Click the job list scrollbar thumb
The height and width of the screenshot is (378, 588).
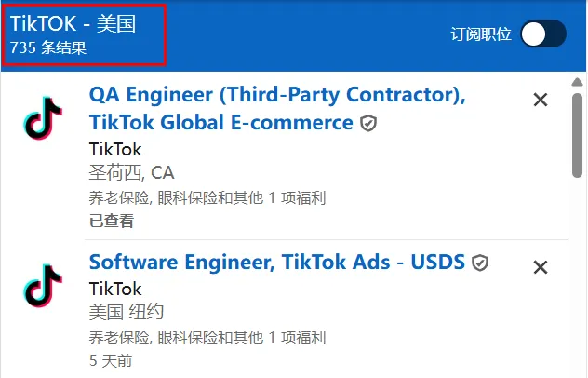[578, 135]
